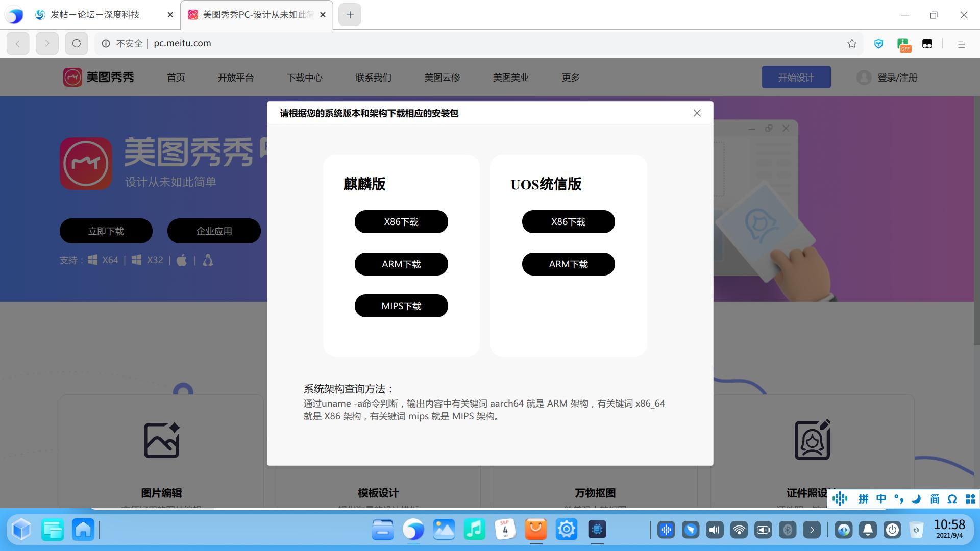Switch to the 发帖—论坛—深度科技 tab
This screenshot has width=980, height=551.
click(x=95, y=15)
